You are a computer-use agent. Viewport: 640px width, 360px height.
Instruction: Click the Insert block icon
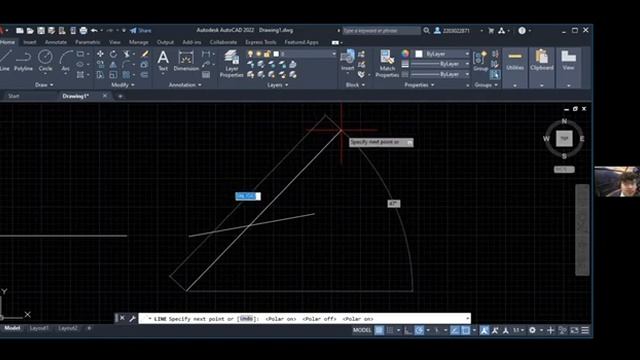pyautogui.click(x=347, y=60)
